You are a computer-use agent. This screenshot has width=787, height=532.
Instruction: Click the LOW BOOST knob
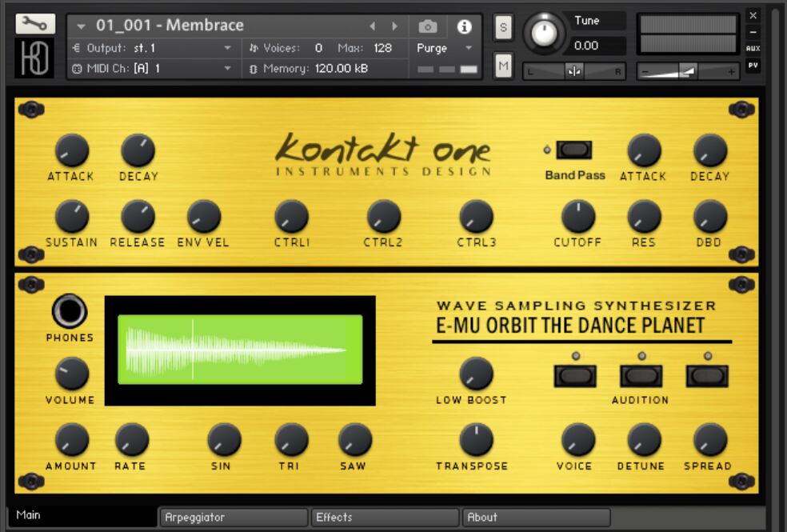pos(477,374)
